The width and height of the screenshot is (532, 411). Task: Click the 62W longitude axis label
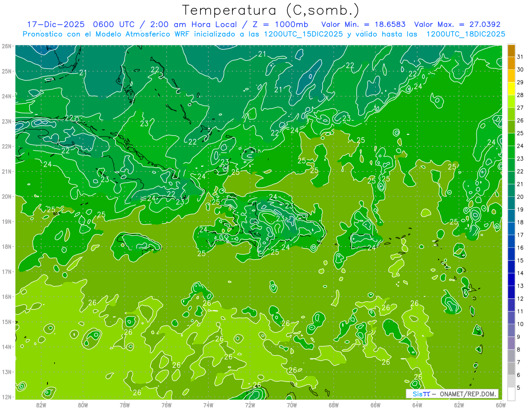(459, 405)
